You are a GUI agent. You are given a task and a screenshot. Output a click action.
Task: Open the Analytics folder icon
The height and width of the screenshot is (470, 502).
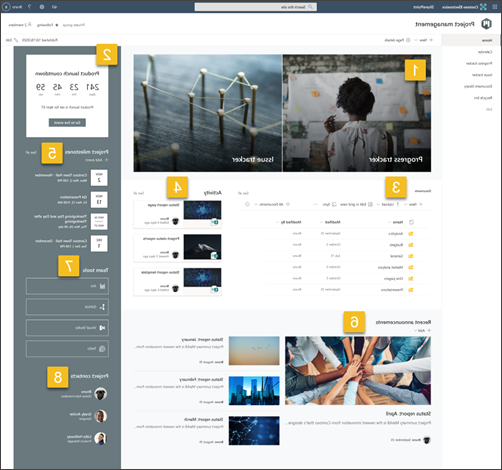coord(411,234)
